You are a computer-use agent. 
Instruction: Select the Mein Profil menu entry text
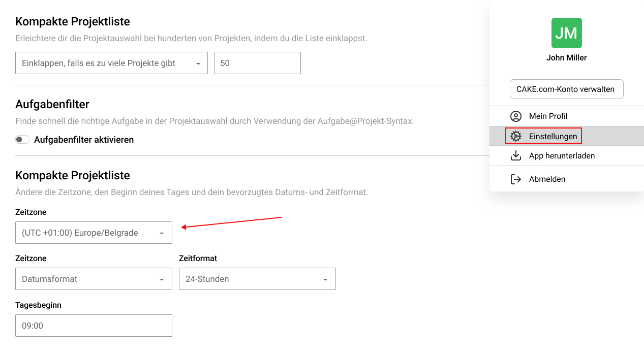548,116
